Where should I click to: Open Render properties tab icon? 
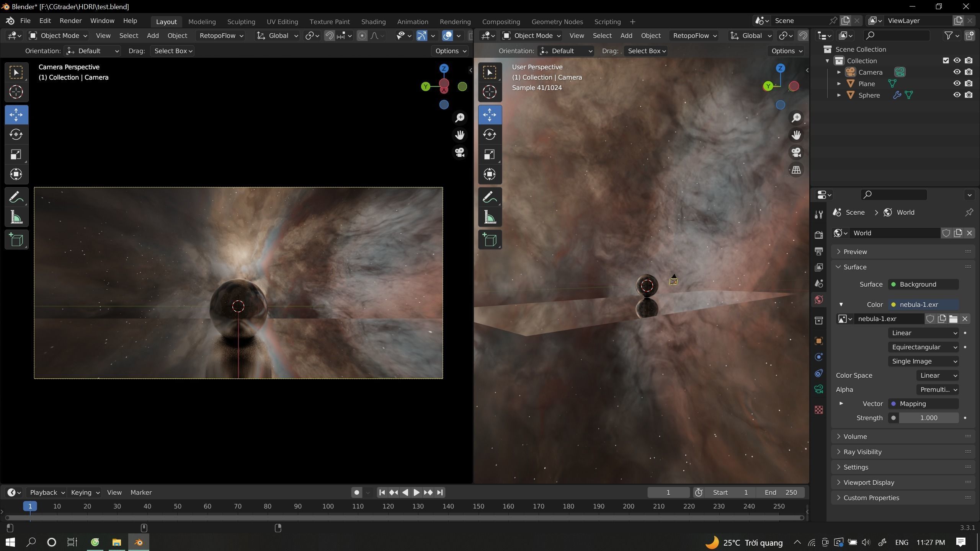pos(819,235)
